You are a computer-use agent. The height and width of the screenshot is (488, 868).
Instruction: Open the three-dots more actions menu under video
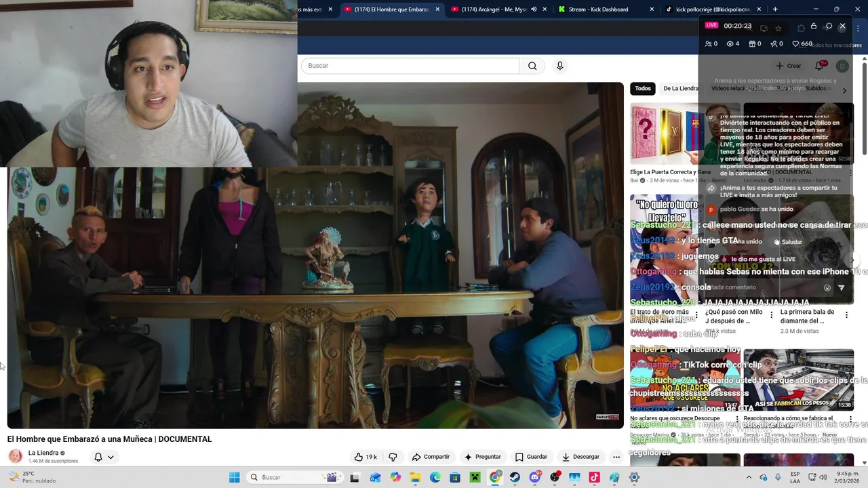pyautogui.click(x=616, y=457)
